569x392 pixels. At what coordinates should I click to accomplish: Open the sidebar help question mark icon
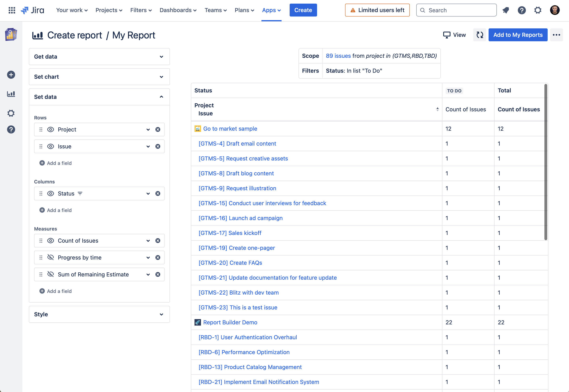click(11, 129)
